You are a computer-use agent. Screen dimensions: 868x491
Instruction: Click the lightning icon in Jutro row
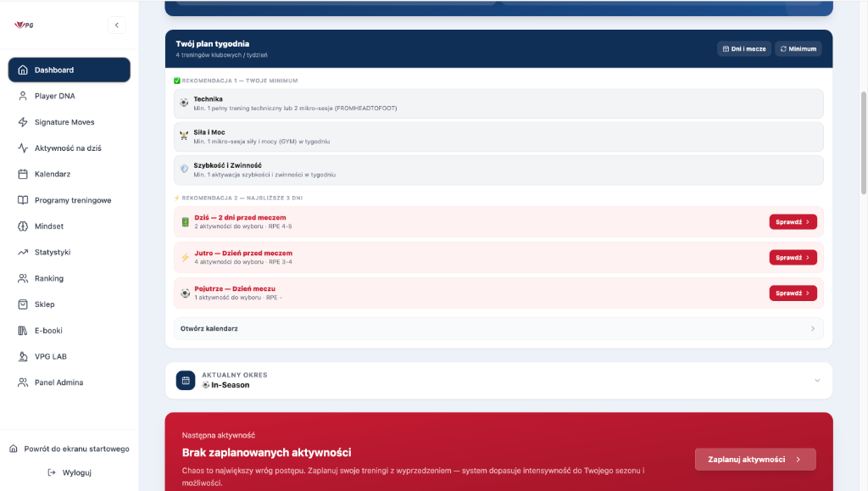185,258
